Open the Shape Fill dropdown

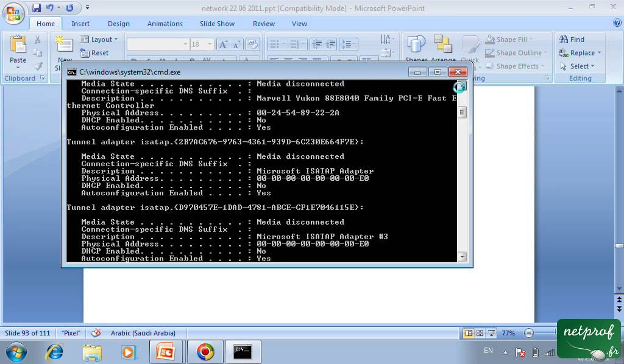coord(509,40)
